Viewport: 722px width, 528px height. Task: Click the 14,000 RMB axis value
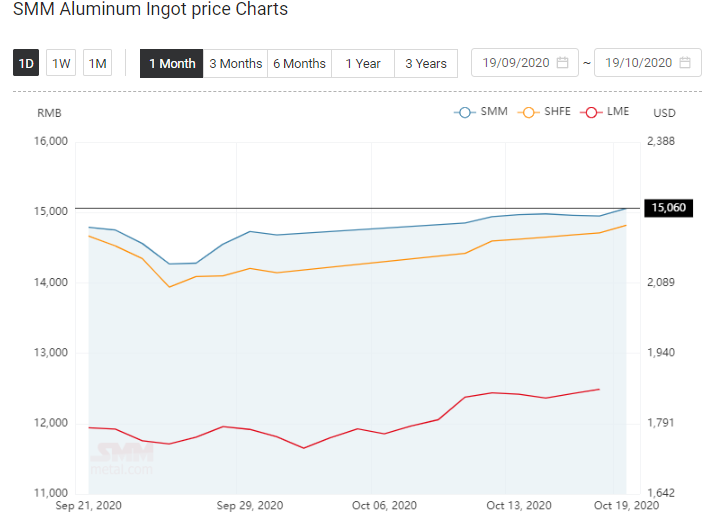tap(51, 282)
